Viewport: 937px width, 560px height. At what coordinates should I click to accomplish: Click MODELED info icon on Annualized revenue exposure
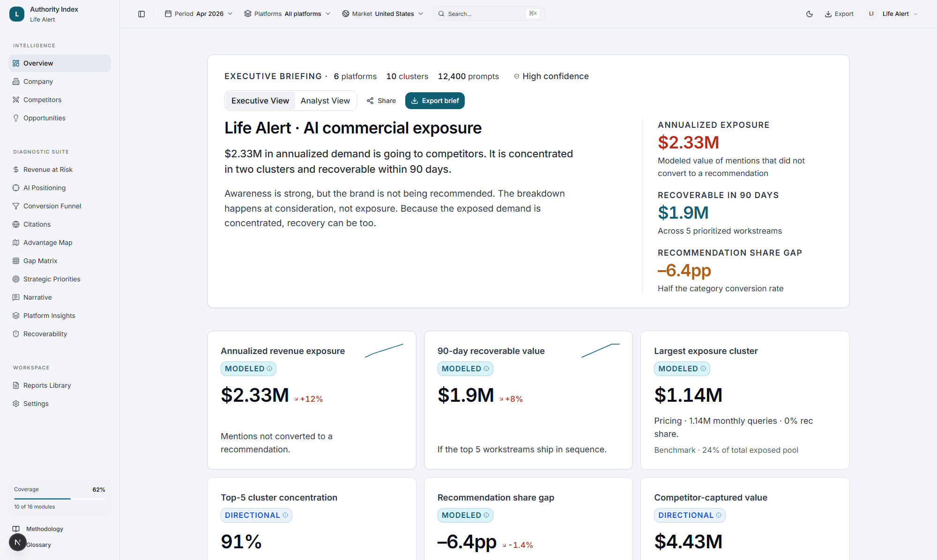(269, 368)
